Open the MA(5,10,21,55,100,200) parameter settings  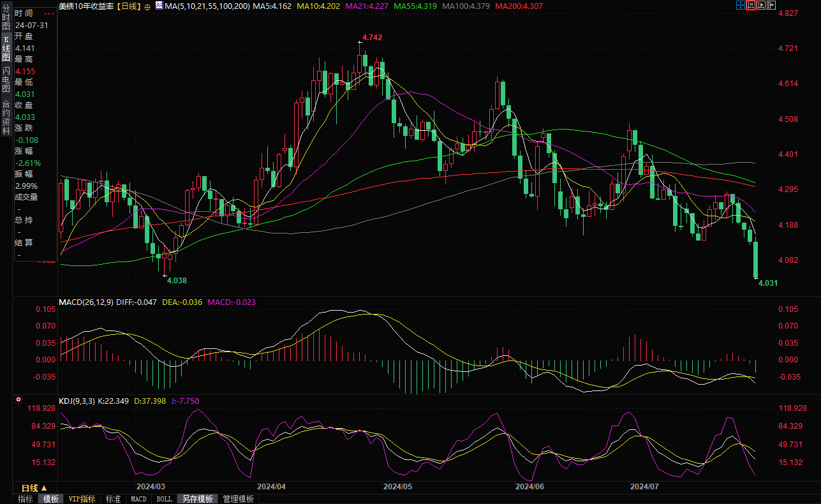(205, 6)
